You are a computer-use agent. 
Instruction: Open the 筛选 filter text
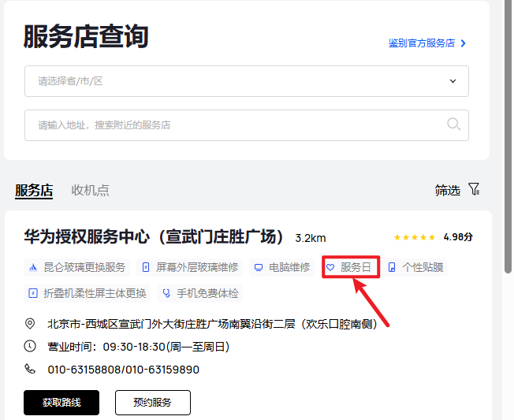pyautogui.click(x=448, y=190)
